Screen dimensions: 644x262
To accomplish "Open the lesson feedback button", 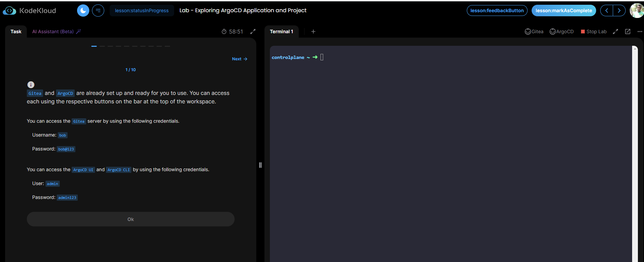I will coord(497,11).
